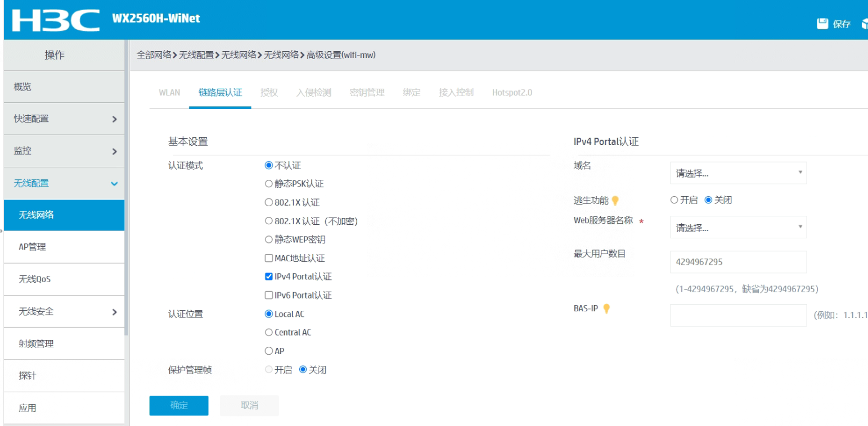Viewport: 868px width, 426px height.
Task: Choose 802.1X认证 radio option
Action: (268, 202)
